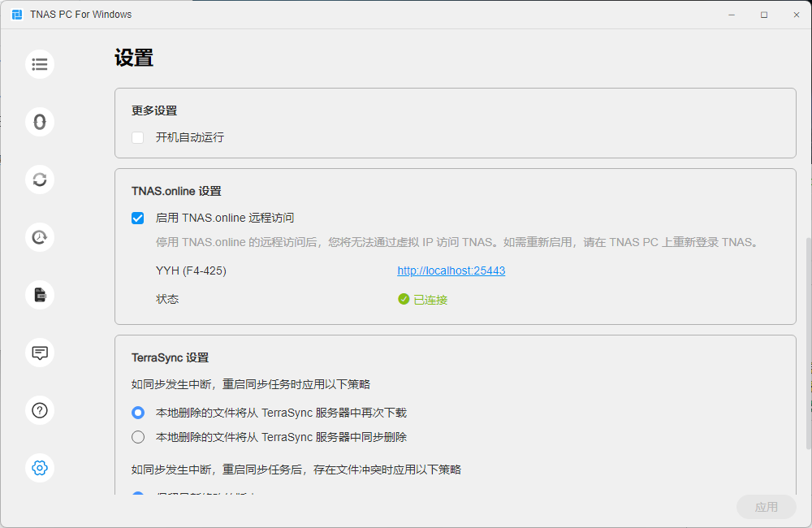Image resolution: width=812 pixels, height=528 pixels.
Task: Click the gray note starting 停用 TNAS.online
Action: [458, 242]
